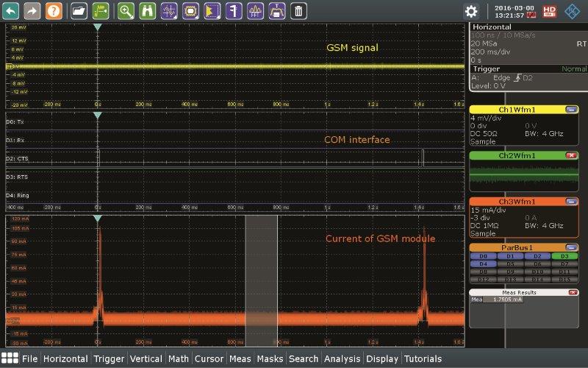Click the HD mode indicator icon
Image resolution: width=588 pixels, height=368 pixels.
coord(548,11)
